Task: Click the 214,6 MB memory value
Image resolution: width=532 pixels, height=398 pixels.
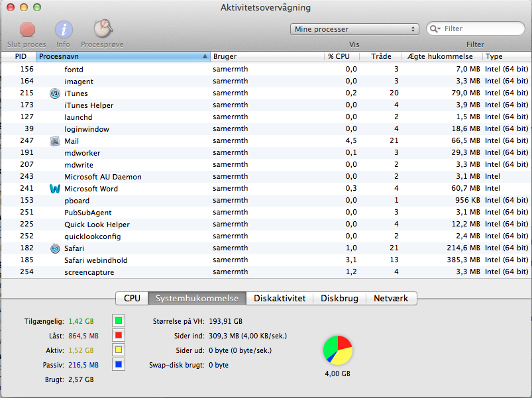Action: point(463,248)
